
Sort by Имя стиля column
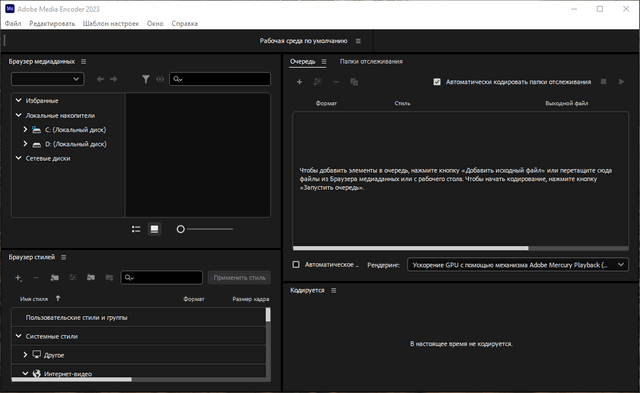34,299
